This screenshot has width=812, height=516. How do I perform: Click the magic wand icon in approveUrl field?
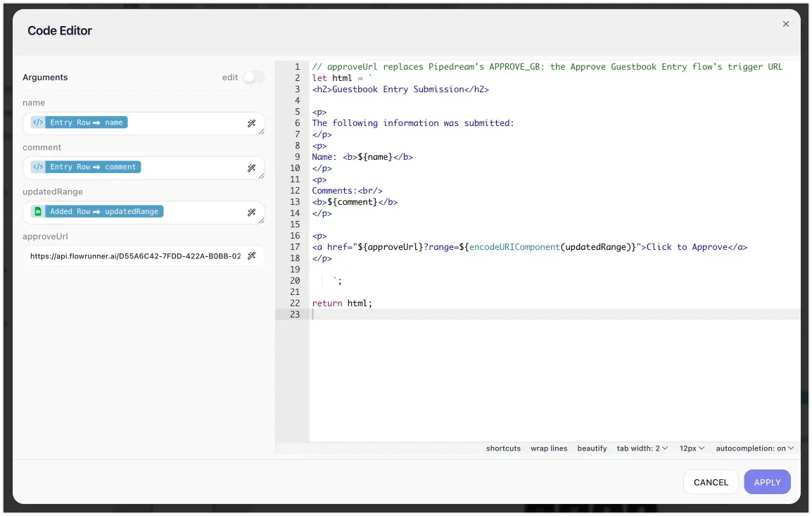click(252, 256)
